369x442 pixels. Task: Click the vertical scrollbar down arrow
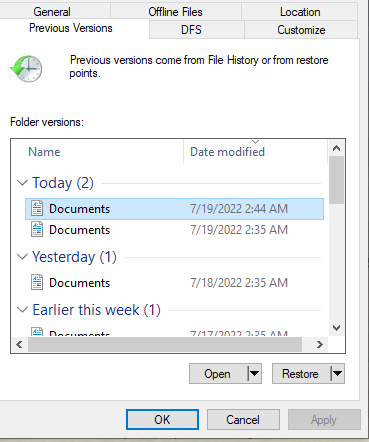[x=337, y=328]
